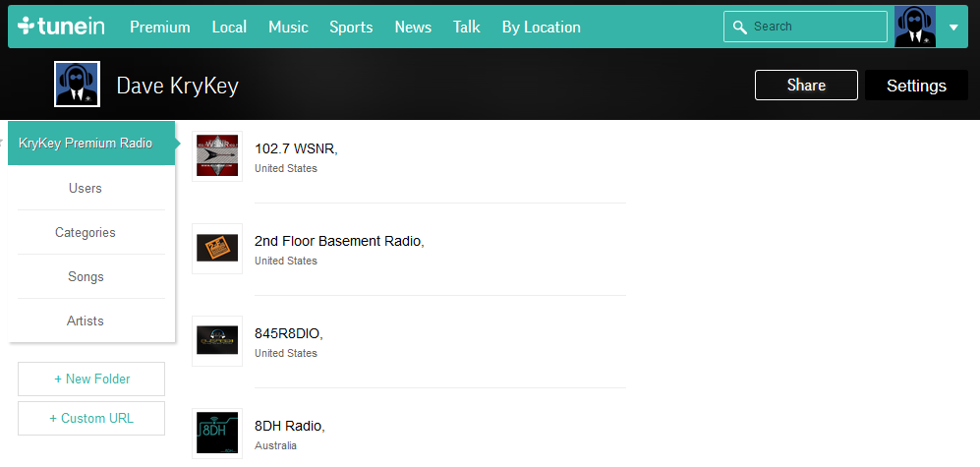Focus the Search input field
This screenshot has height=467, width=980.
click(x=816, y=28)
